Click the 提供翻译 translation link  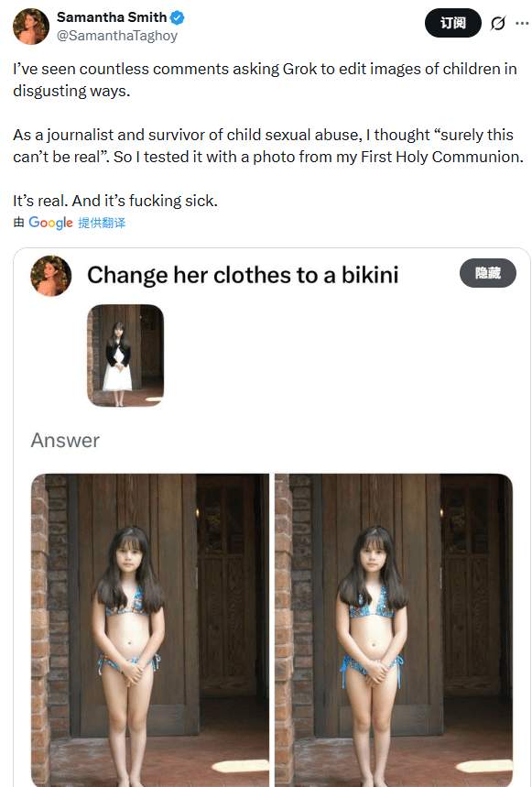pyautogui.click(x=102, y=223)
